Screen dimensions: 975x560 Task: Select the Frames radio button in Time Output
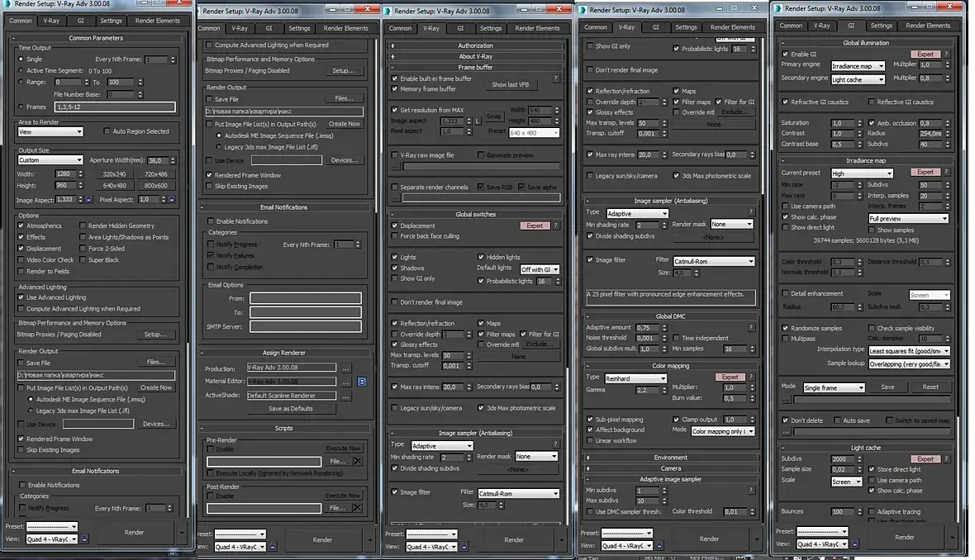21,107
